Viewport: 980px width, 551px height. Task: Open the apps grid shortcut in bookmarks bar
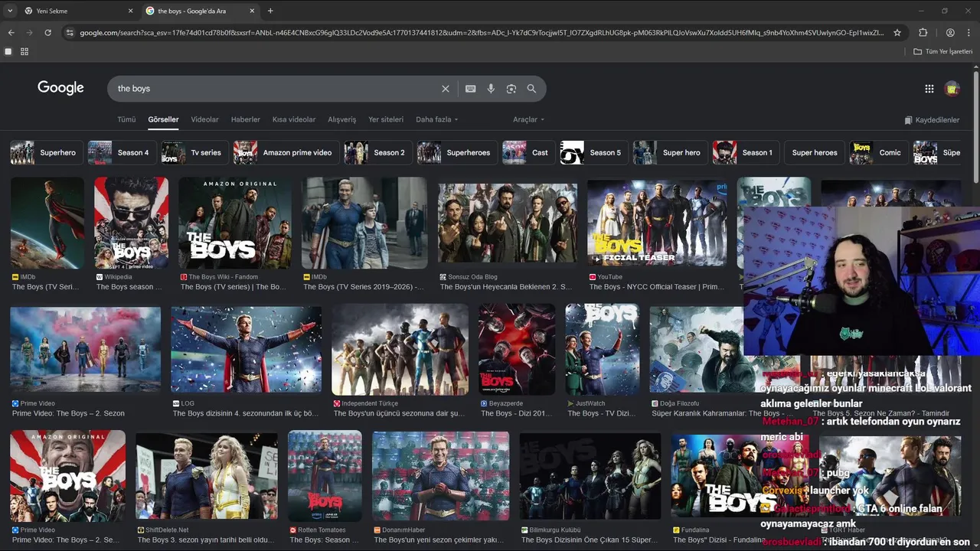24,51
